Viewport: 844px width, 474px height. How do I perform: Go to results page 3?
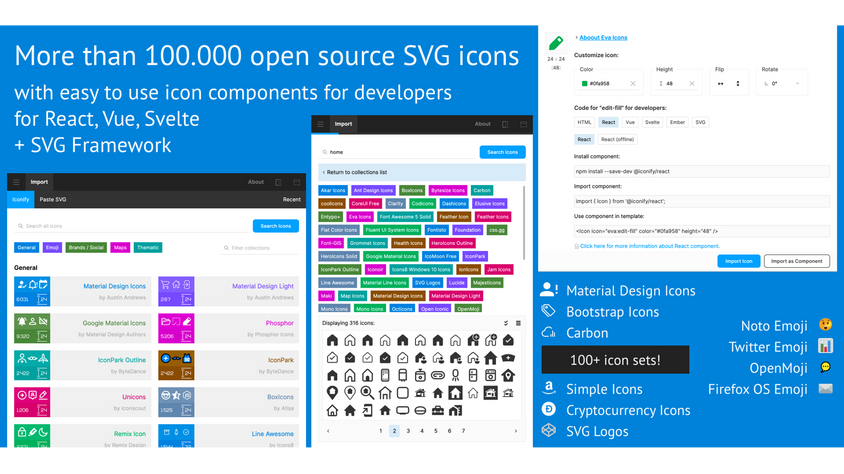[408, 431]
